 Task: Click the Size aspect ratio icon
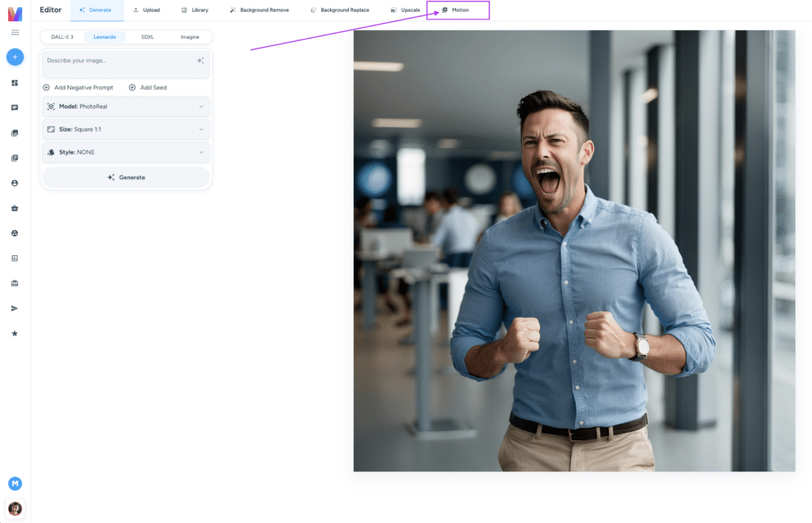pyautogui.click(x=51, y=129)
